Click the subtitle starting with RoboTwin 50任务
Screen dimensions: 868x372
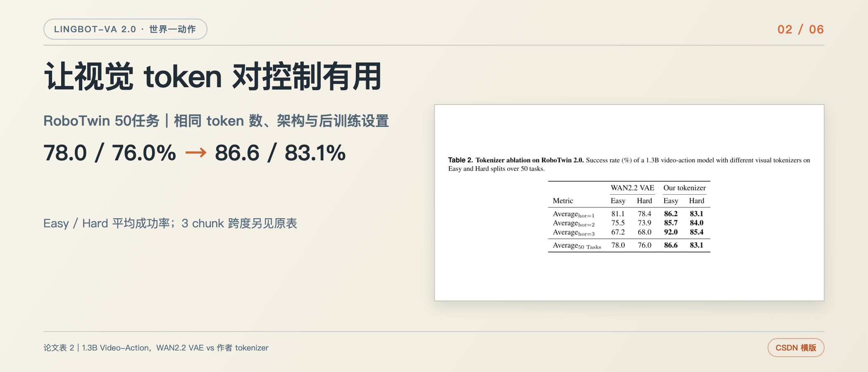click(x=216, y=121)
